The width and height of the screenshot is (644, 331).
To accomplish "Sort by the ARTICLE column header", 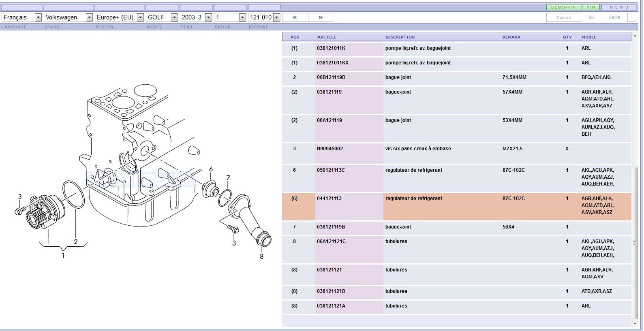I will (x=326, y=37).
